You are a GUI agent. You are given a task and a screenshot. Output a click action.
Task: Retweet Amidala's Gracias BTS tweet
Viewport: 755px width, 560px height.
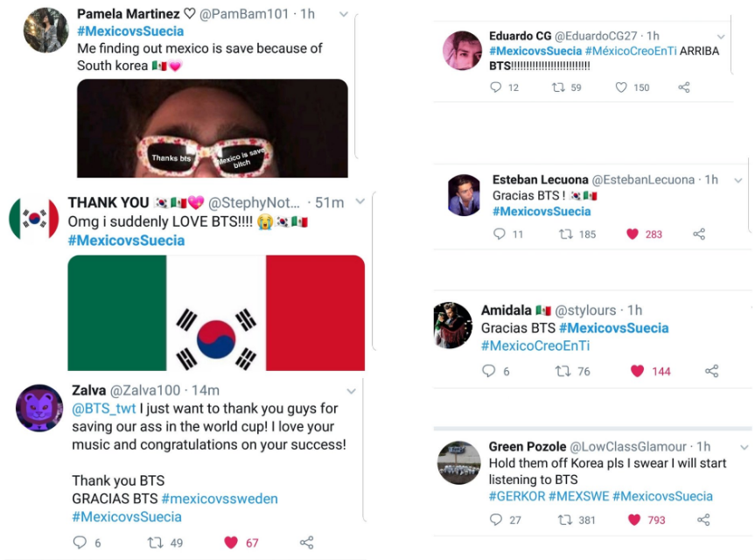(563, 371)
